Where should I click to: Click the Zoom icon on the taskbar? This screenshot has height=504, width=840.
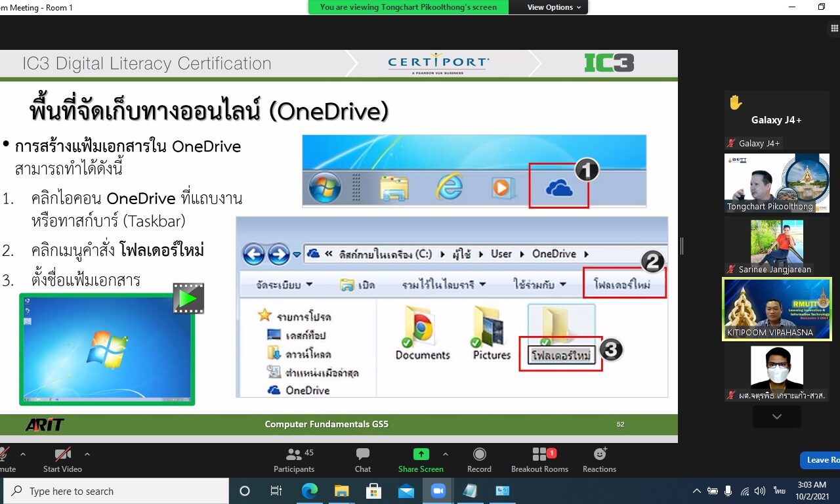tap(438, 491)
